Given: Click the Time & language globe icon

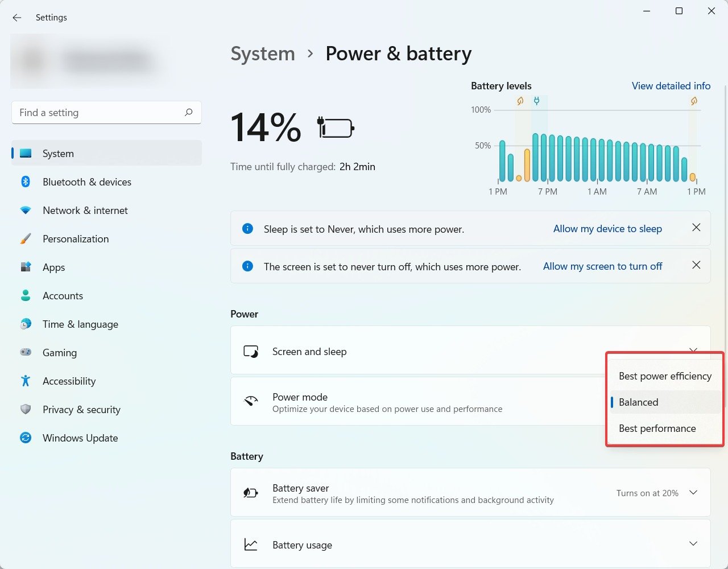Looking at the screenshot, I should point(26,324).
